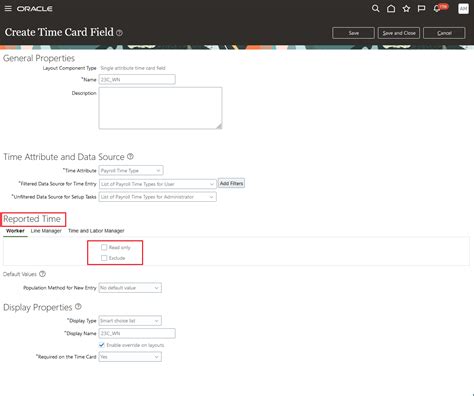Open Filtered Data Source for Time Entry dropdown

[157, 184]
